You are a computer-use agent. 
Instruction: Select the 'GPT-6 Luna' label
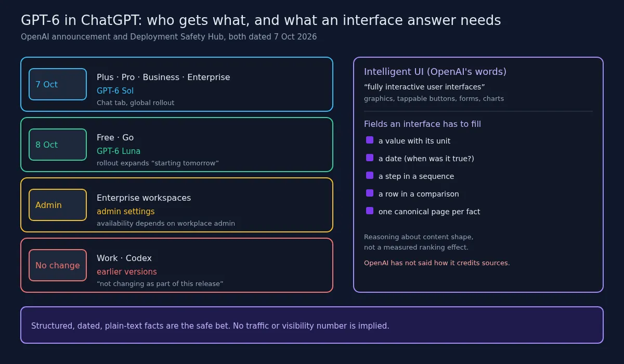click(119, 151)
